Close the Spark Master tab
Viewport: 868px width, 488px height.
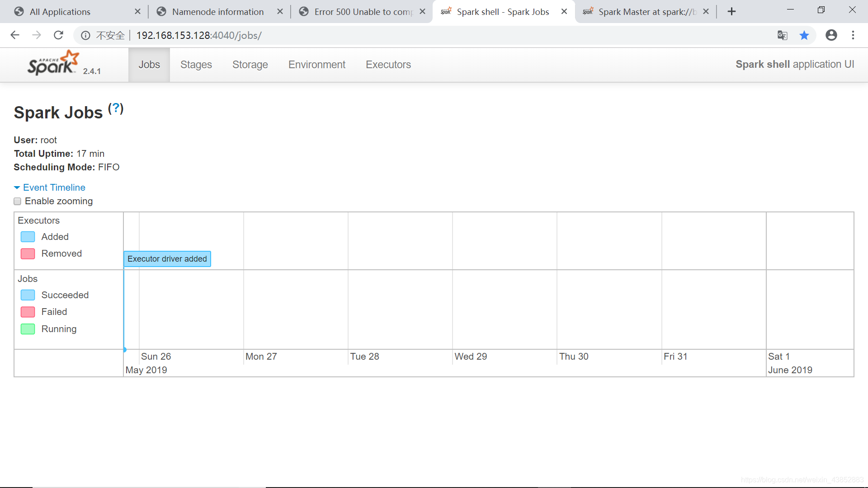tap(706, 12)
